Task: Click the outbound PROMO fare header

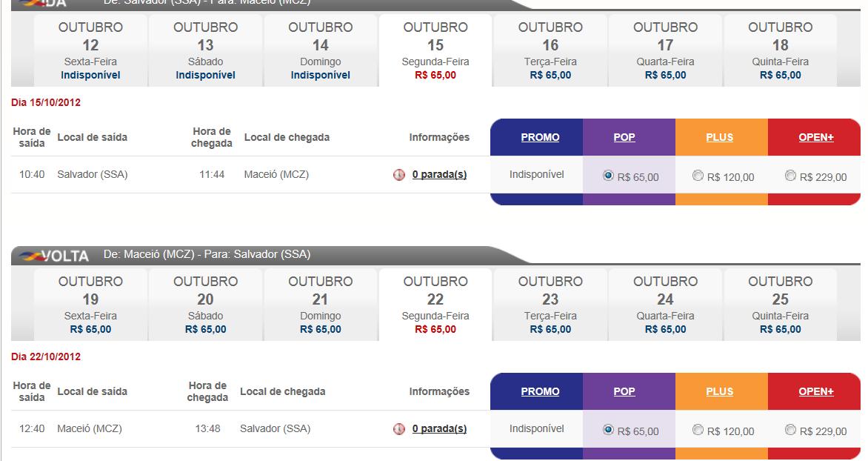Action: [x=540, y=137]
